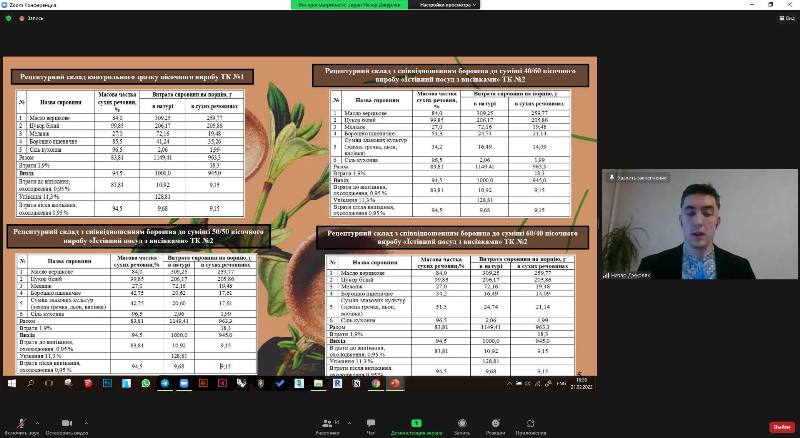Open the Participants panel

coord(327,426)
